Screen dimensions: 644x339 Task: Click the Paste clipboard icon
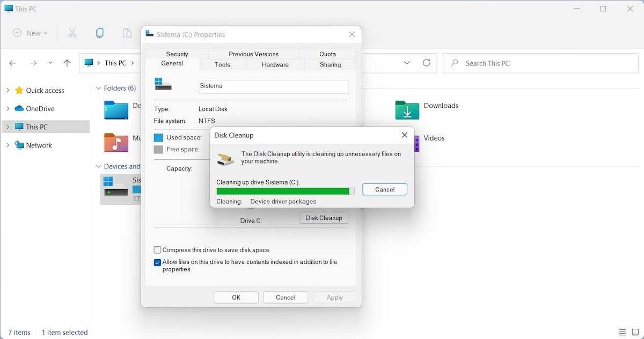tap(127, 33)
